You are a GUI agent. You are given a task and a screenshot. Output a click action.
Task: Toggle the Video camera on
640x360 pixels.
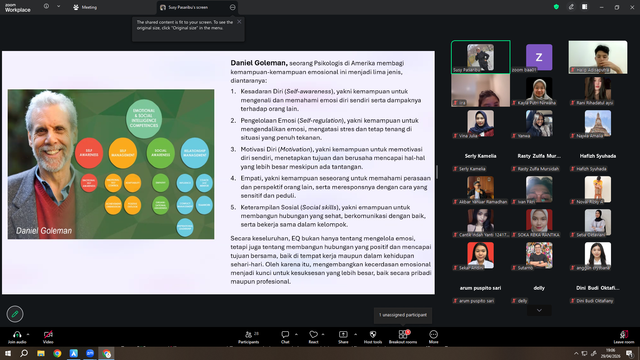click(x=48, y=334)
